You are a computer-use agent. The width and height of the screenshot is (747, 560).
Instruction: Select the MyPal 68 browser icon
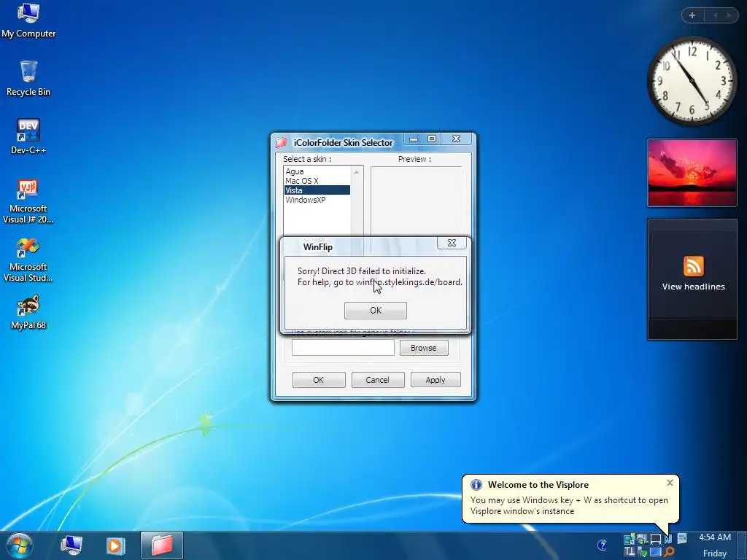click(x=28, y=312)
